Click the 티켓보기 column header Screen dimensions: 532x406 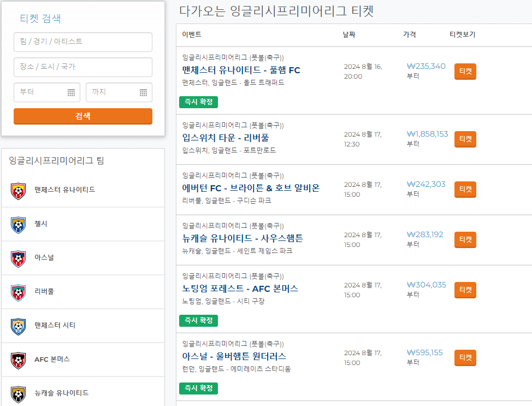click(x=463, y=34)
